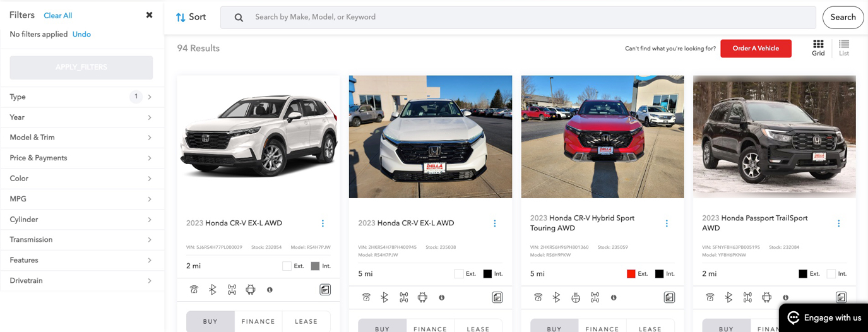This screenshot has height=332, width=868.
Task: Click the Clear All filters link
Action: coord(58,15)
